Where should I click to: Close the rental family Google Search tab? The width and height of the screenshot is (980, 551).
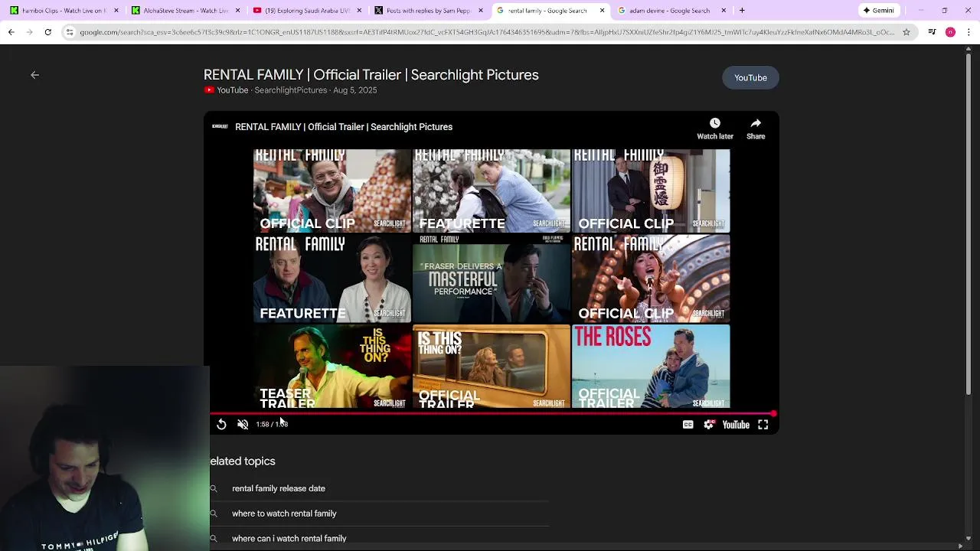pos(602,11)
